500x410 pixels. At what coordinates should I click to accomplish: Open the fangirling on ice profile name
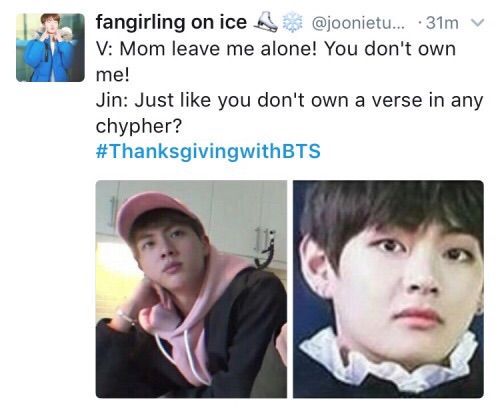click(x=171, y=23)
